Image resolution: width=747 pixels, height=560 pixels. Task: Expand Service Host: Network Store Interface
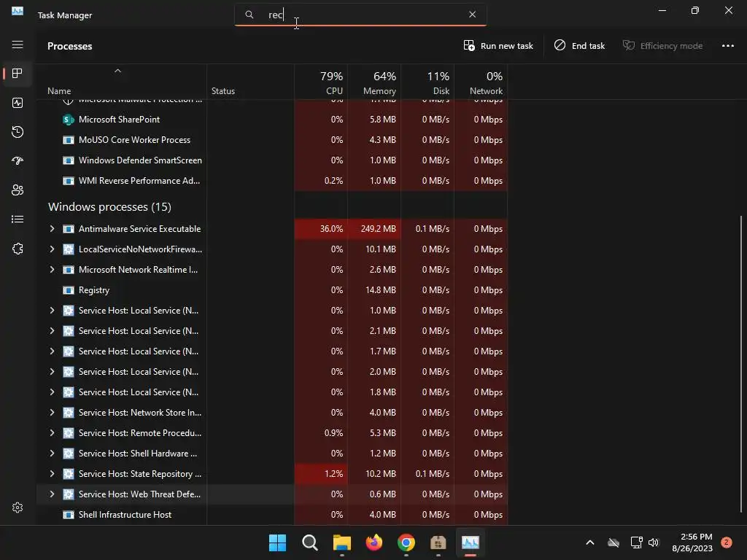[x=52, y=413]
